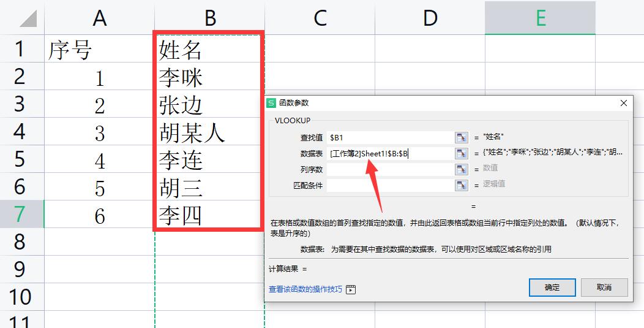Click the WPS icon in dialog title bar
Image resolution: width=644 pixels, height=328 pixels.
tap(272, 103)
